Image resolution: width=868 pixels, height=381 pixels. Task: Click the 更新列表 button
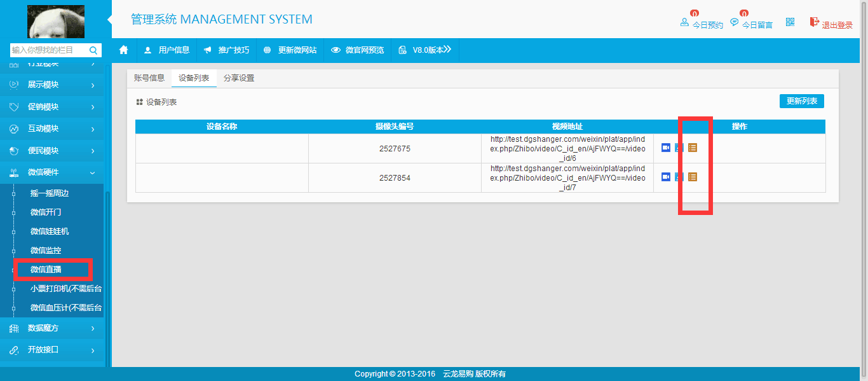point(801,101)
